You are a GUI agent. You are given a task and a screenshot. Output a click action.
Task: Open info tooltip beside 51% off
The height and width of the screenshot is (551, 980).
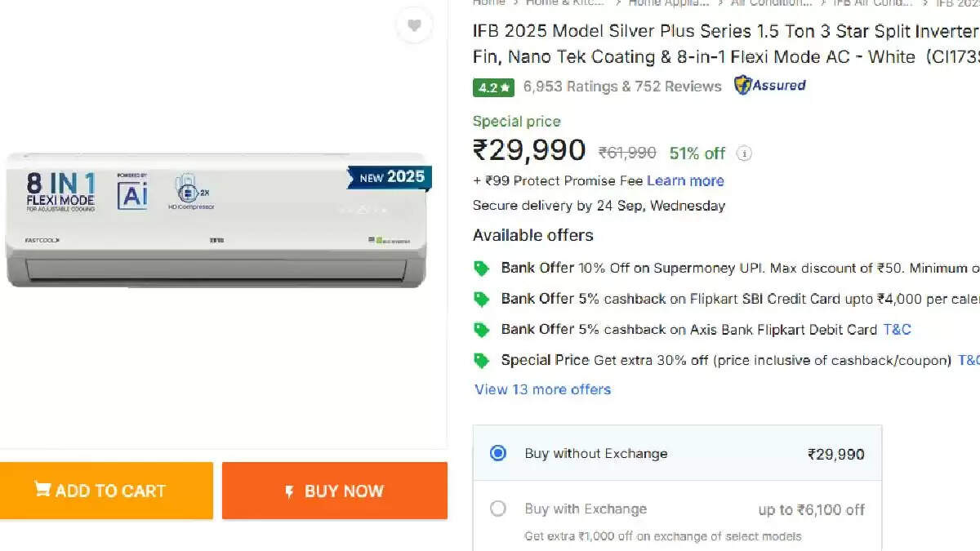744,153
